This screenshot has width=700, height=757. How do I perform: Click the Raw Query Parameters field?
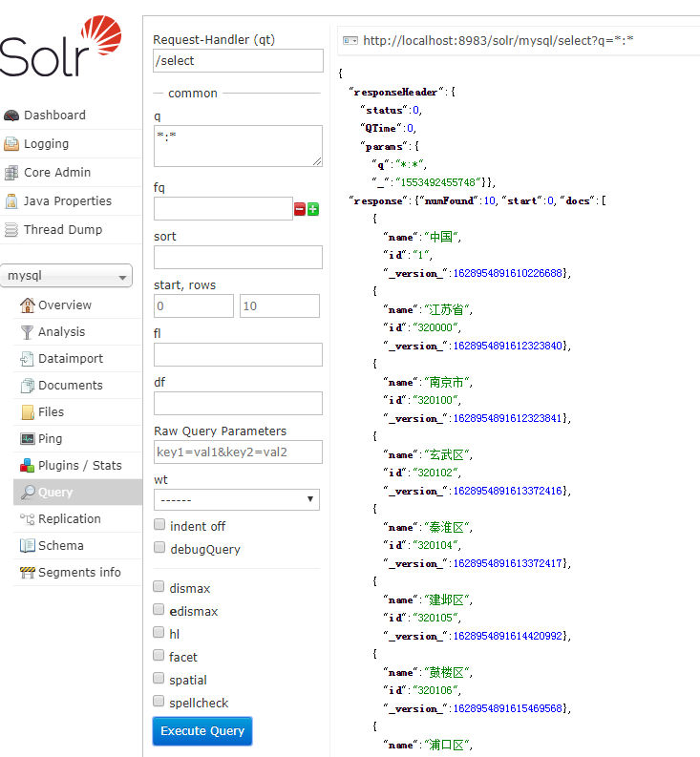point(238,452)
